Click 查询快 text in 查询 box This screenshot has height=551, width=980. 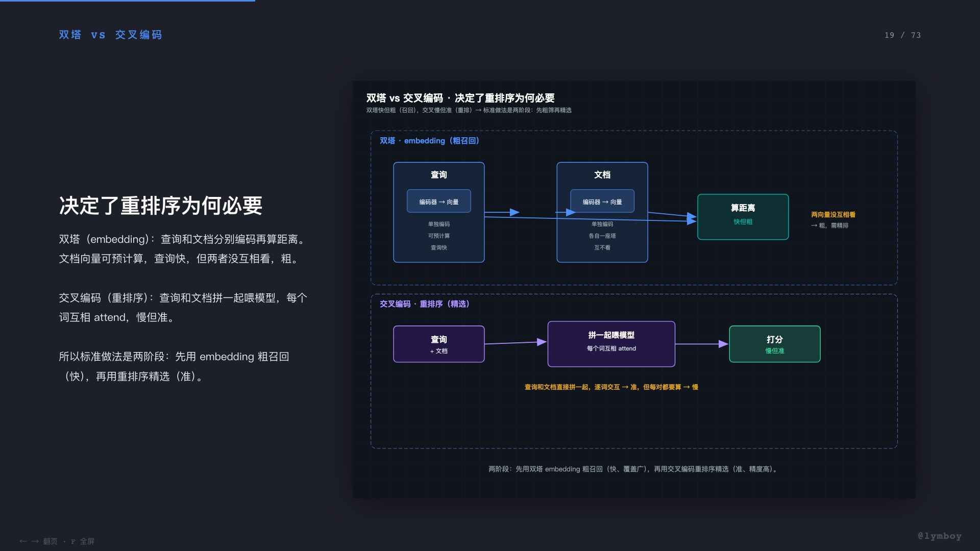click(x=439, y=247)
